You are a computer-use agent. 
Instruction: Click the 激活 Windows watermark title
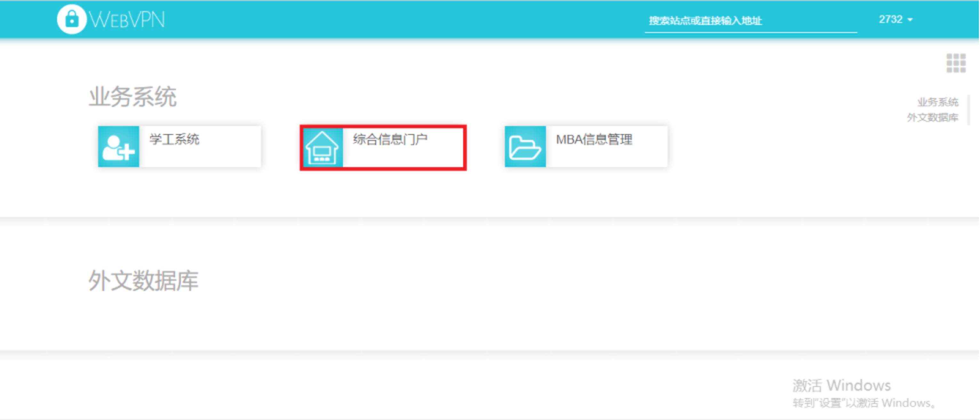pyautogui.click(x=841, y=385)
